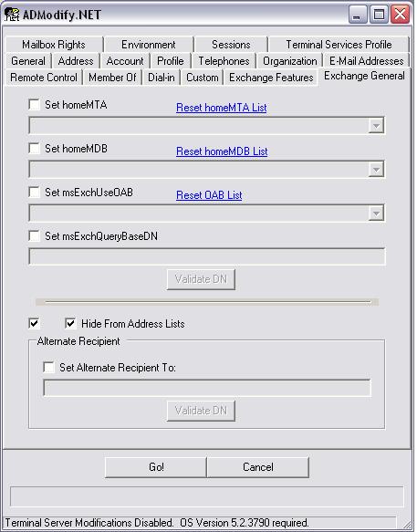The image size is (417, 532).
Task: Open the E-Mail Addresses tab
Action: click(367, 61)
